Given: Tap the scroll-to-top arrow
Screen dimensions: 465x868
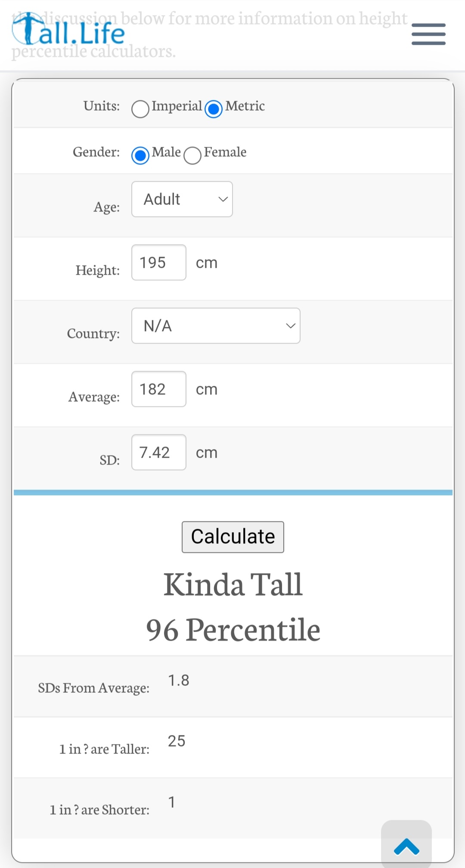Looking at the screenshot, I should point(406,845).
